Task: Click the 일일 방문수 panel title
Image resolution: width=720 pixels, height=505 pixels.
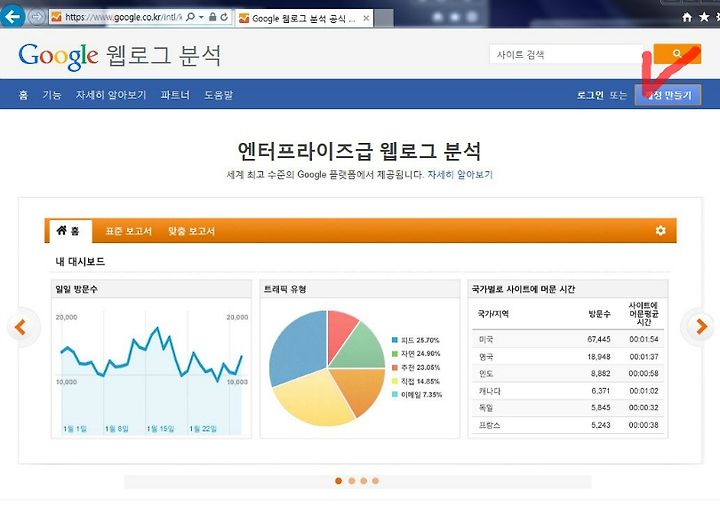Action: pos(76,289)
